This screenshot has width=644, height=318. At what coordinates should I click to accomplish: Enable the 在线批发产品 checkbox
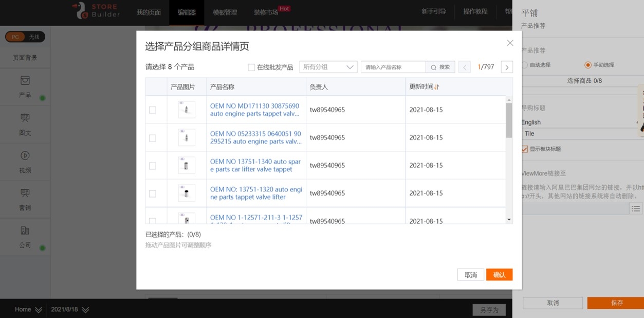coord(251,67)
